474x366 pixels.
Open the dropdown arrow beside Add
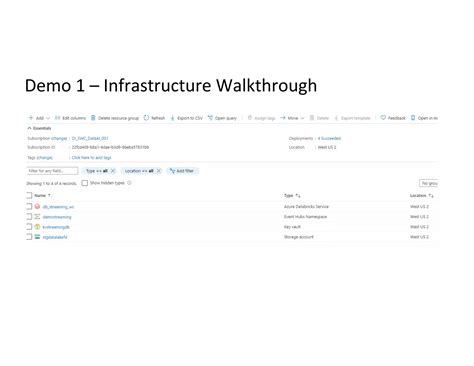coord(48,118)
